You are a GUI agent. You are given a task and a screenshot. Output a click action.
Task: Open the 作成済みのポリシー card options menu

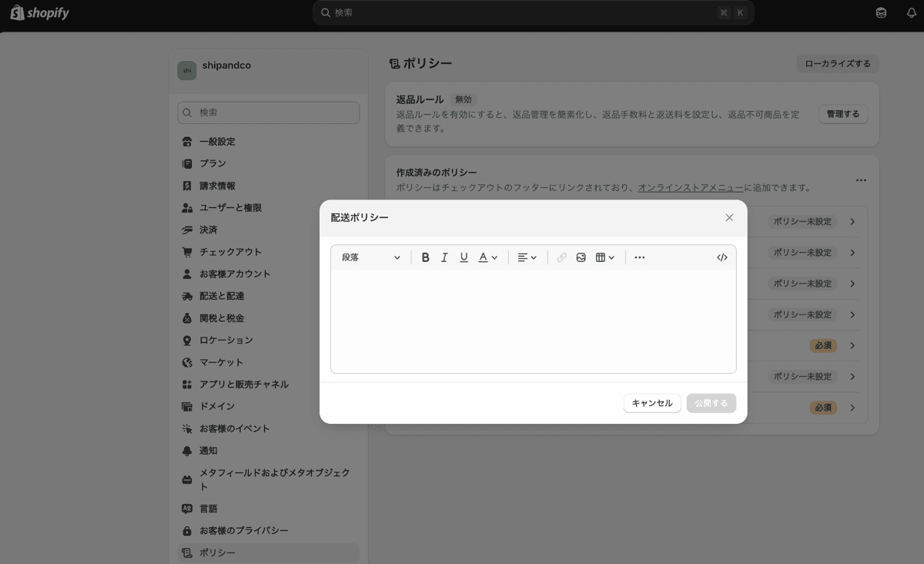(x=861, y=180)
